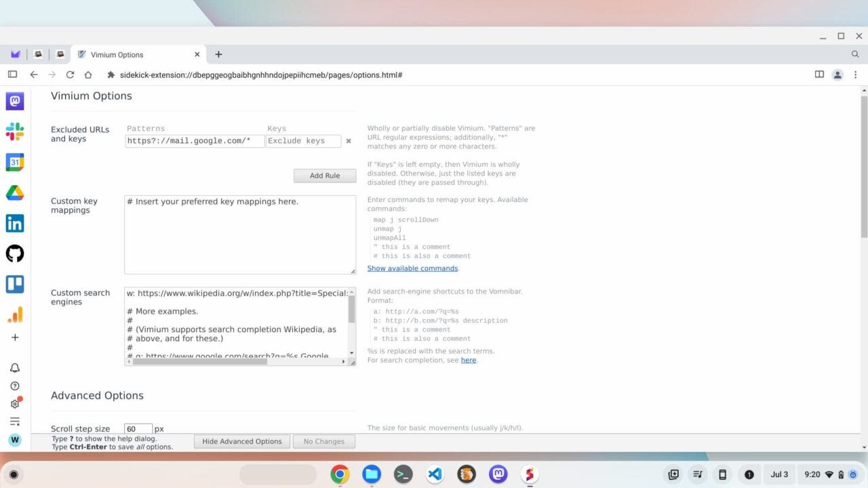
Task: Open Trello from the sidebar
Action: (15, 284)
